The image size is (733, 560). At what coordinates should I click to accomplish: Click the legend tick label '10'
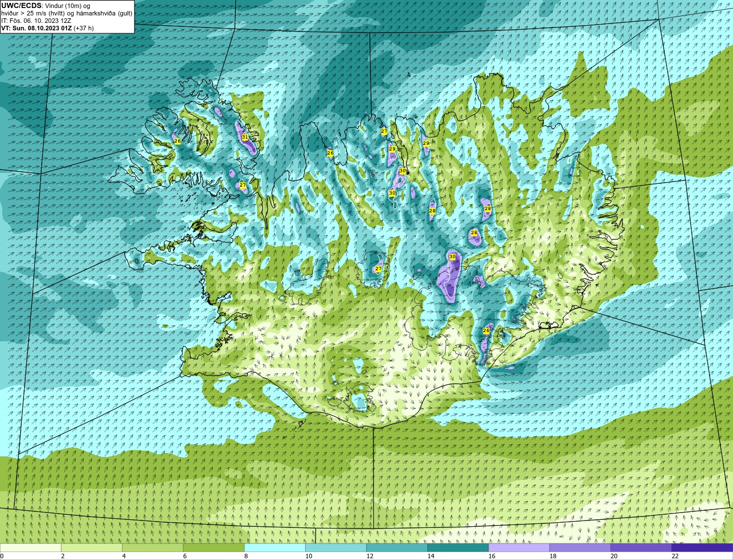[x=309, y=556]
